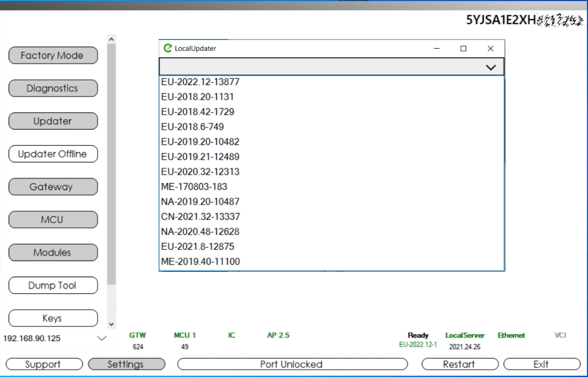Launch the Dump Tool
This screenshot has width=588, height=377.
(53, 286)
